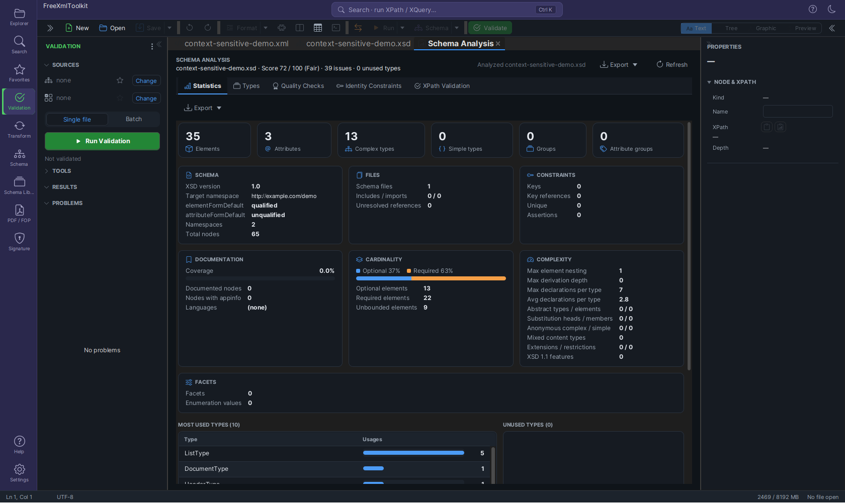Collapse the RESULTS section
This screenshot has height=504, width=845.
coord(47,187)
